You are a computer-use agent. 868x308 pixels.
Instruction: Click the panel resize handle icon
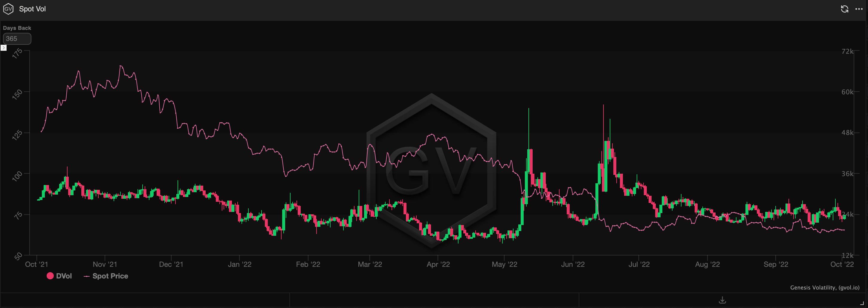[x=862, y=303]
